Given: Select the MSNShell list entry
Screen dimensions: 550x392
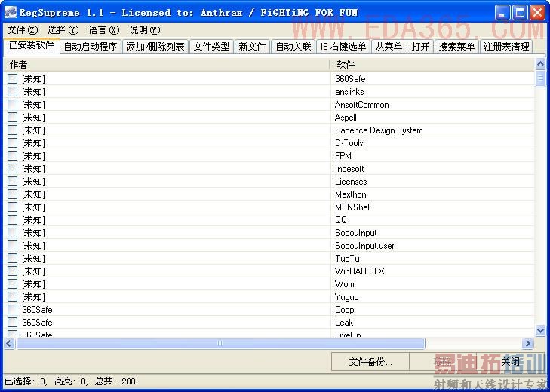Looking at the screenshot, I should click(353, 207).
